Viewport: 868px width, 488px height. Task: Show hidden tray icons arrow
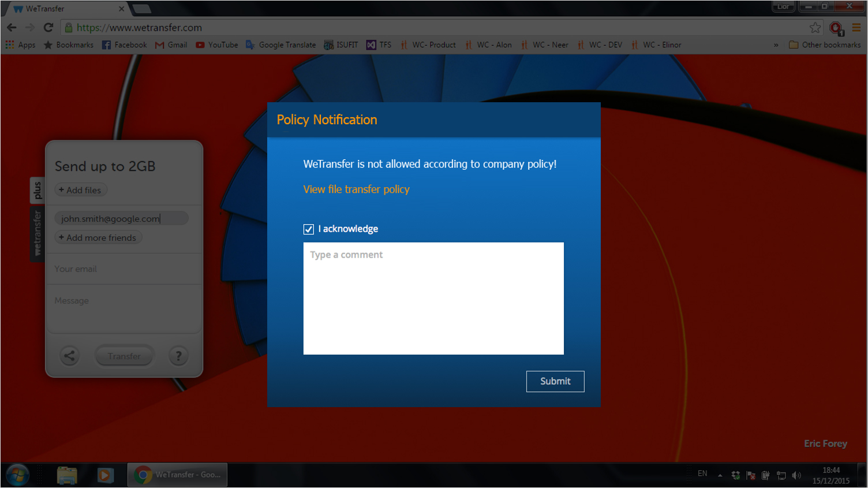[x=720, y=475]
